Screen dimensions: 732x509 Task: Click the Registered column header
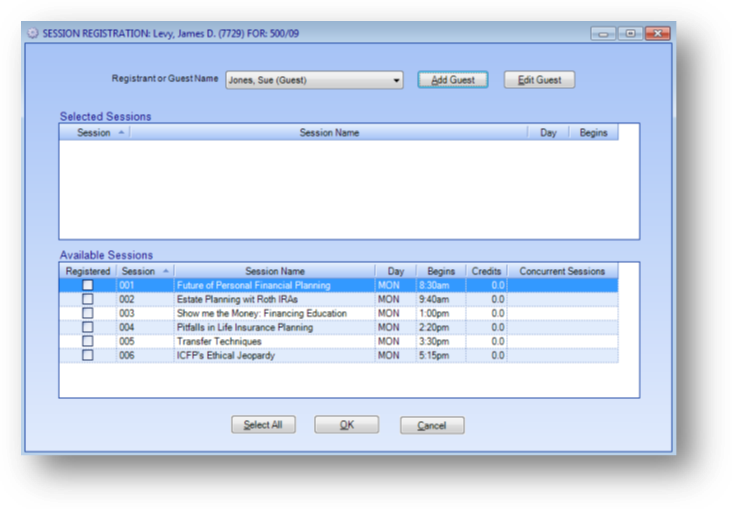88,271
